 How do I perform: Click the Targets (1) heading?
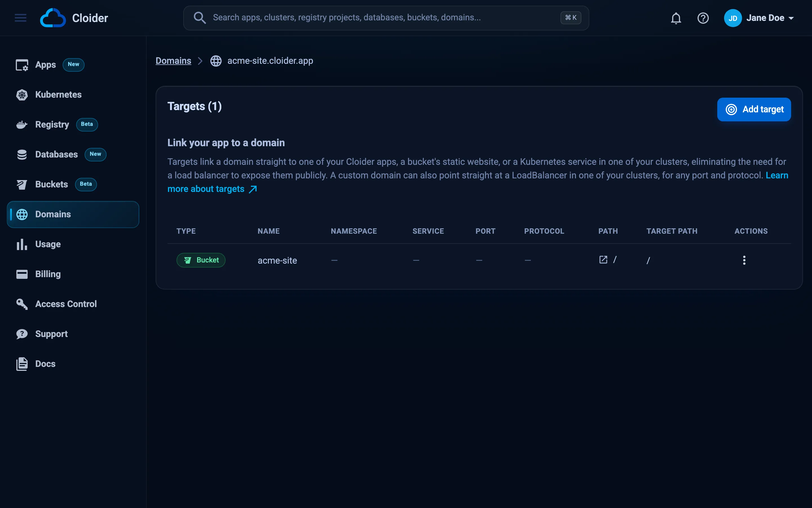tap(195, 106)
